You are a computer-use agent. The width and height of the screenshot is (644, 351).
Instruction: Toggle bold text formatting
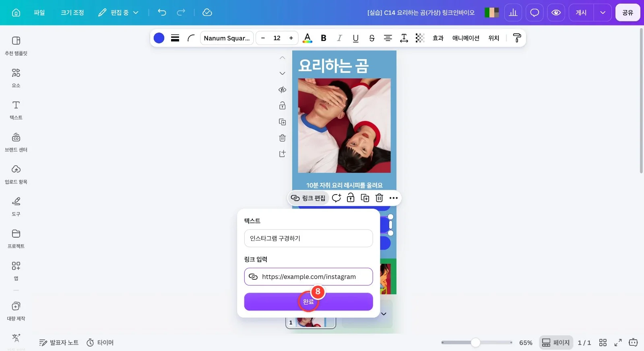[x=324, y=38]
